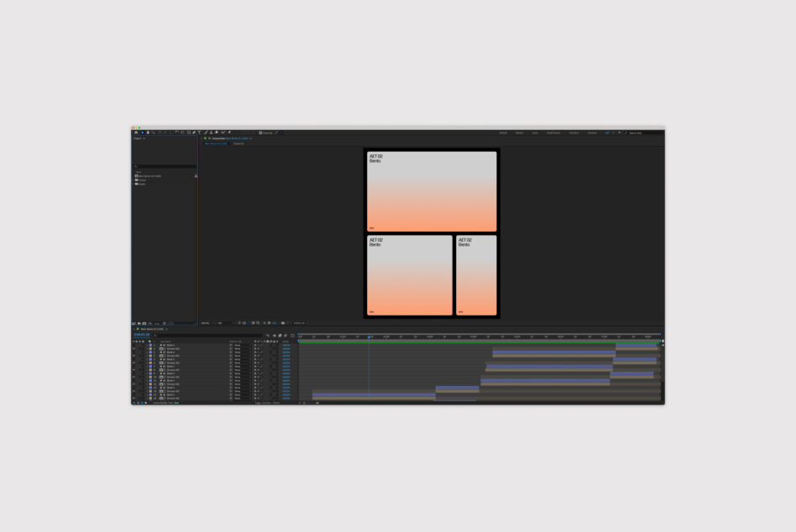Viewport: 796px width, 532px height.
Task: Click the current timecode in timeline
Action: (142, 335)
